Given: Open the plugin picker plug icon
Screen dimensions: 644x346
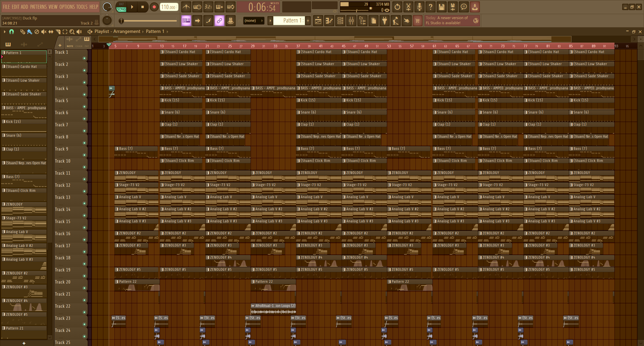Looking at the screenshot, I should (x=385, y=21).
